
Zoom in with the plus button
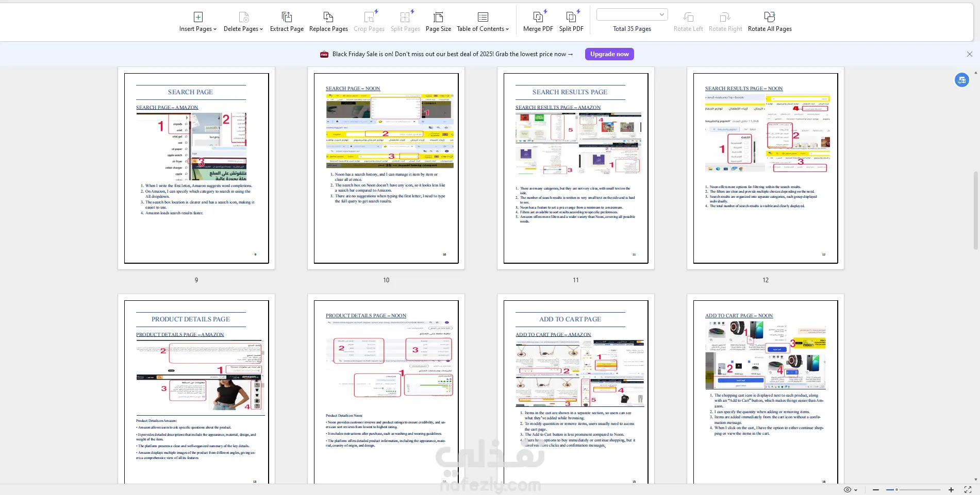click(951, 489)
